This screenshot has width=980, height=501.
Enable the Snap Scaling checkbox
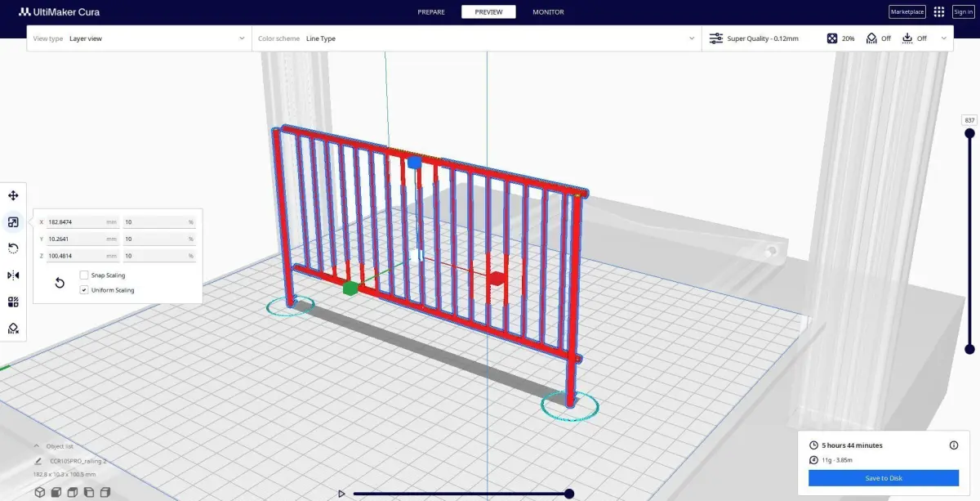pyautogui.click(x=84, y=275)
